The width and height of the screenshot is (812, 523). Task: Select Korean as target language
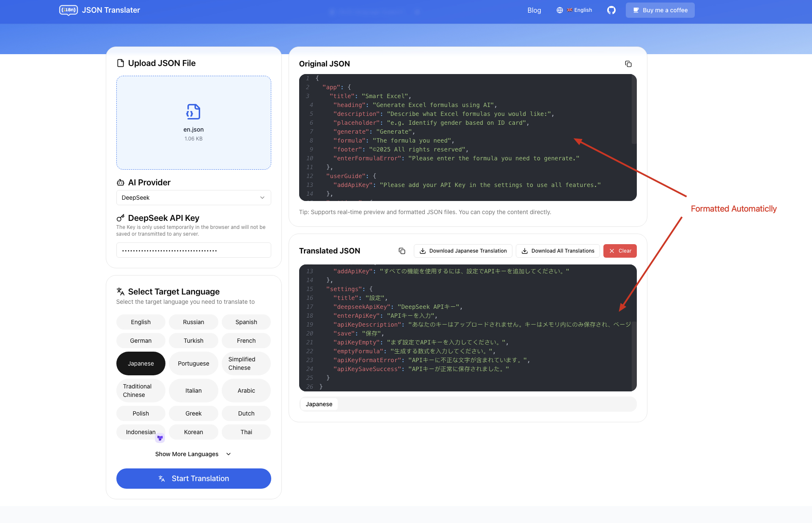point(193,432)
